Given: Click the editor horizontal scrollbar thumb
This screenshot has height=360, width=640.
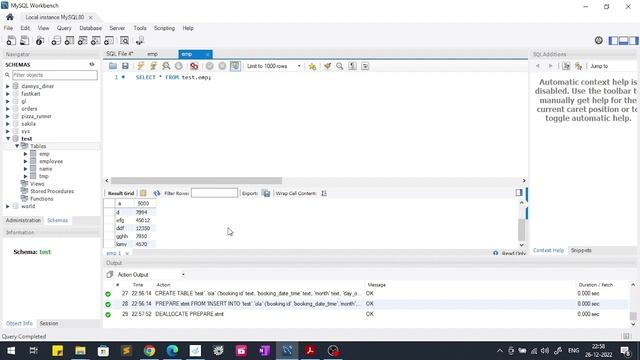Looking at the screenshot, I should pyautogui.click(x=196, y=180).
